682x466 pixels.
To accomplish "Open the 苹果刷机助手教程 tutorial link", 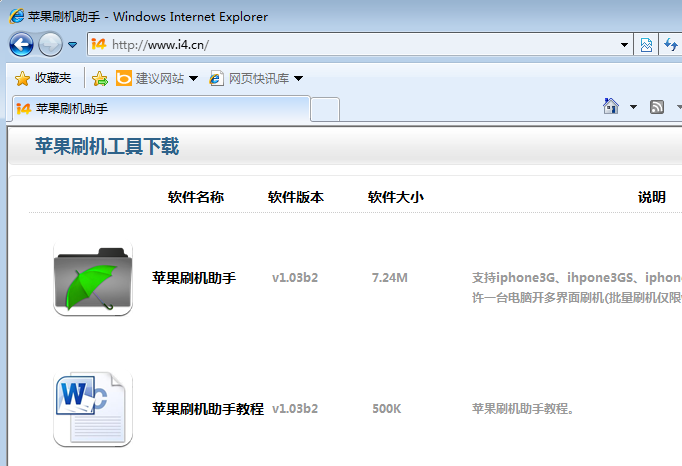I will pos(207,409).
